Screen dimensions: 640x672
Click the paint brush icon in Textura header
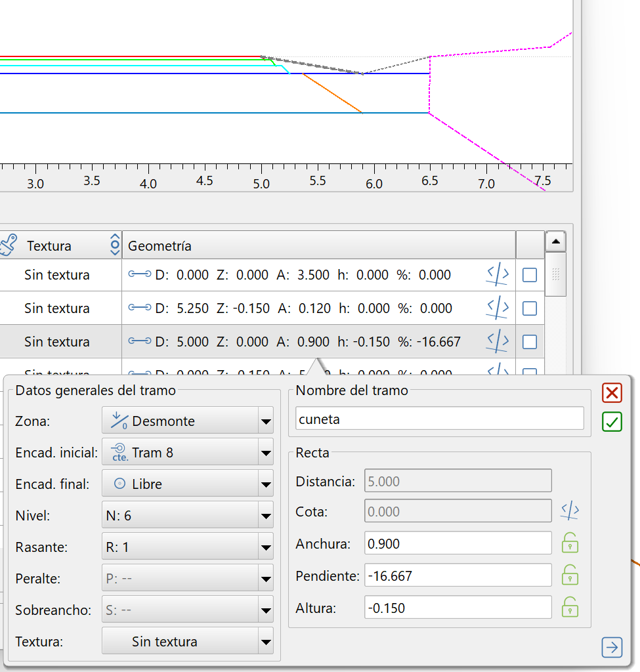8,245
